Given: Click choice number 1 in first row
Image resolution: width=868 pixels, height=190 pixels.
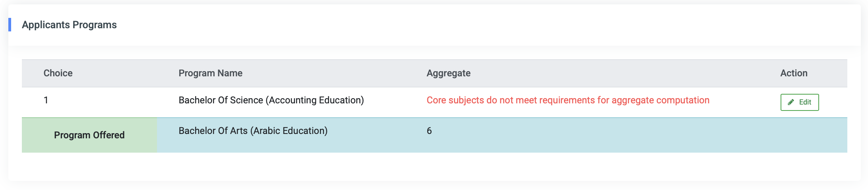Looking at the screenshot, I should click(46, 100).
